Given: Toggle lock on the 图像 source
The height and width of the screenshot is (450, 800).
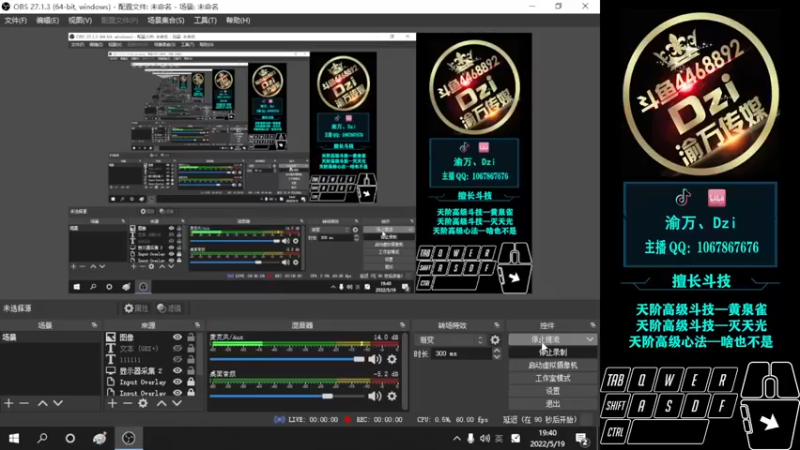Looking at the screenshot, I should click(191, 337).
